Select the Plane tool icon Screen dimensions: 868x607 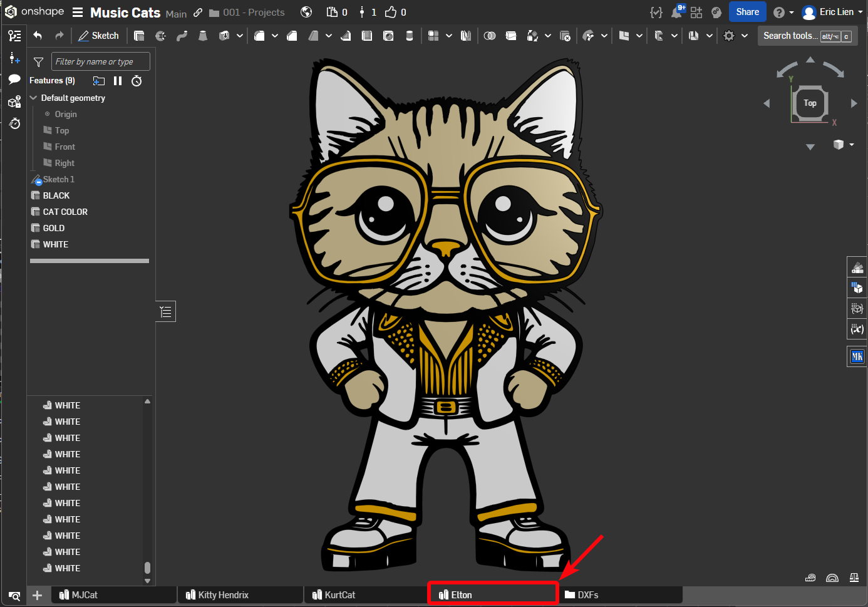click(x=624, y=36)
